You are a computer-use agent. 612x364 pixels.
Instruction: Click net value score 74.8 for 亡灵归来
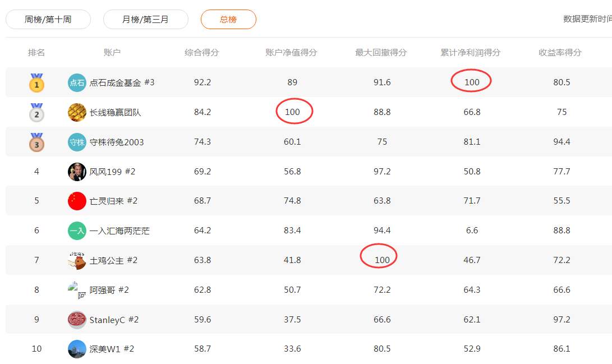(292, 201)
